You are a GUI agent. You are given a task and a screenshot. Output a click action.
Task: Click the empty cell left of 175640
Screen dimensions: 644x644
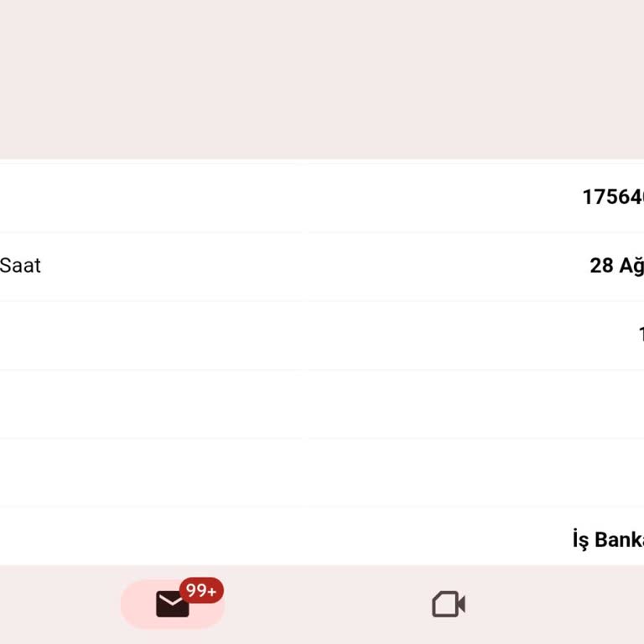click(151, 197)
